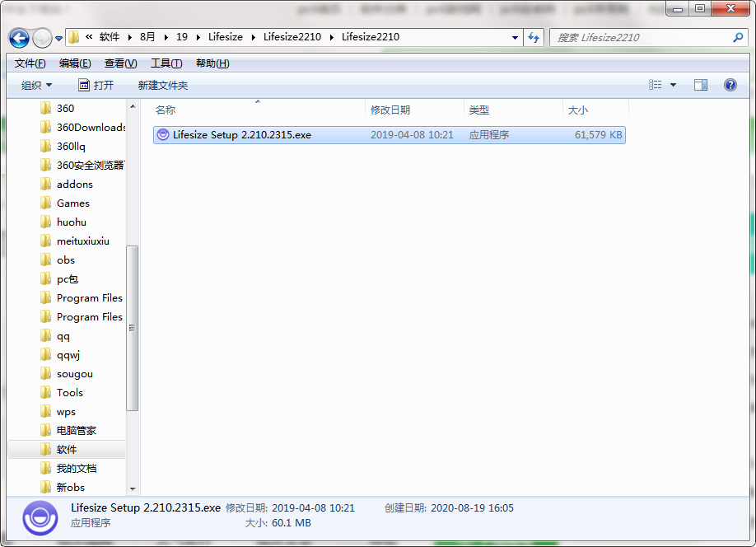
Task: Change view with the view icon
Action: [x=655, y=85]
